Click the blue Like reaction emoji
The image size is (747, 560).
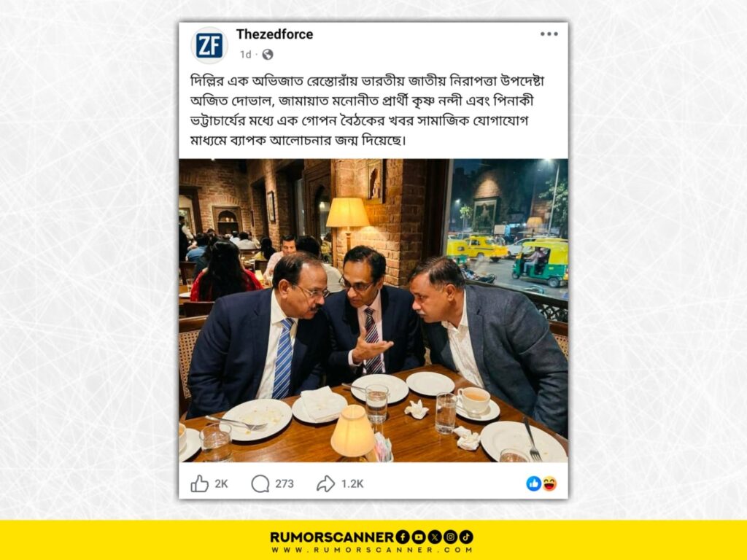coord(533,484)
